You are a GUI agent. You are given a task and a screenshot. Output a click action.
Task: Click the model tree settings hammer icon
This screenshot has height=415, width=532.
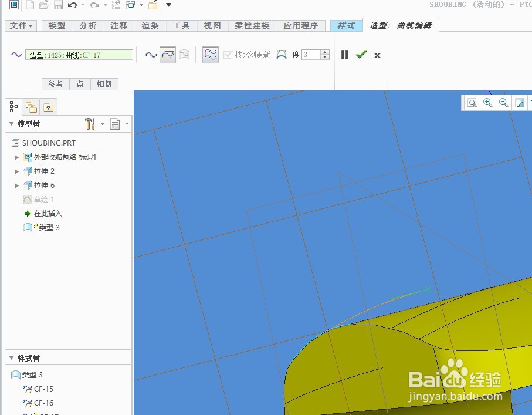click(90, 124)
